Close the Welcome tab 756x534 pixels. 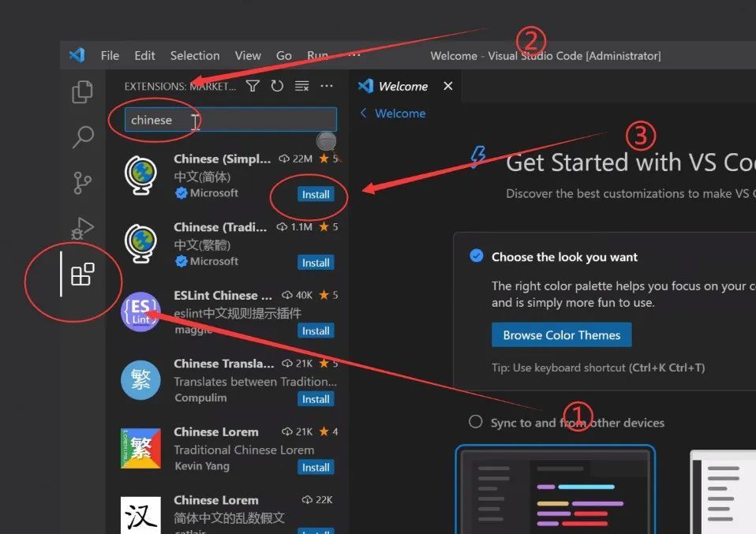click(x=448, y=86)
